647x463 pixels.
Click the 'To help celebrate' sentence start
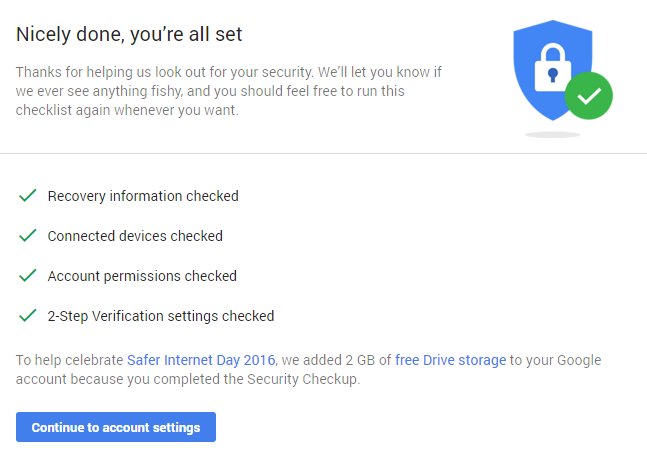pos(68,360)
